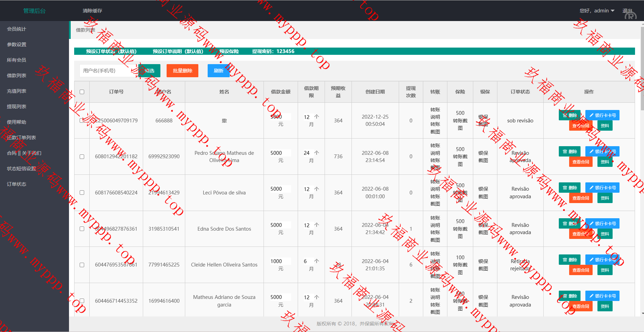Focus the 用户名(手机号) search field

(106, 71)
